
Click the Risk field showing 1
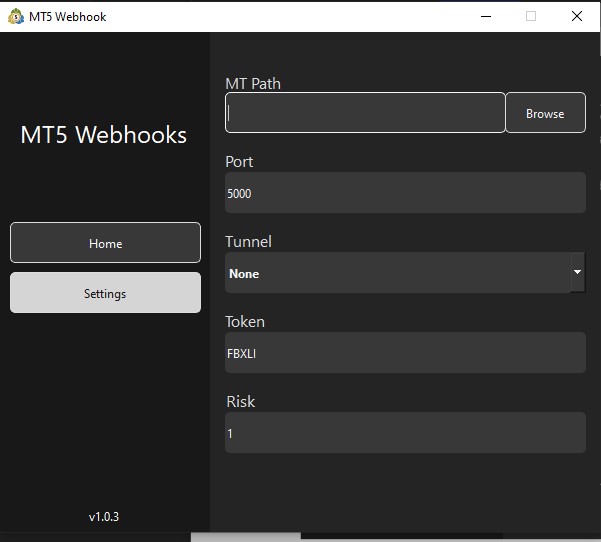[405, 433]
